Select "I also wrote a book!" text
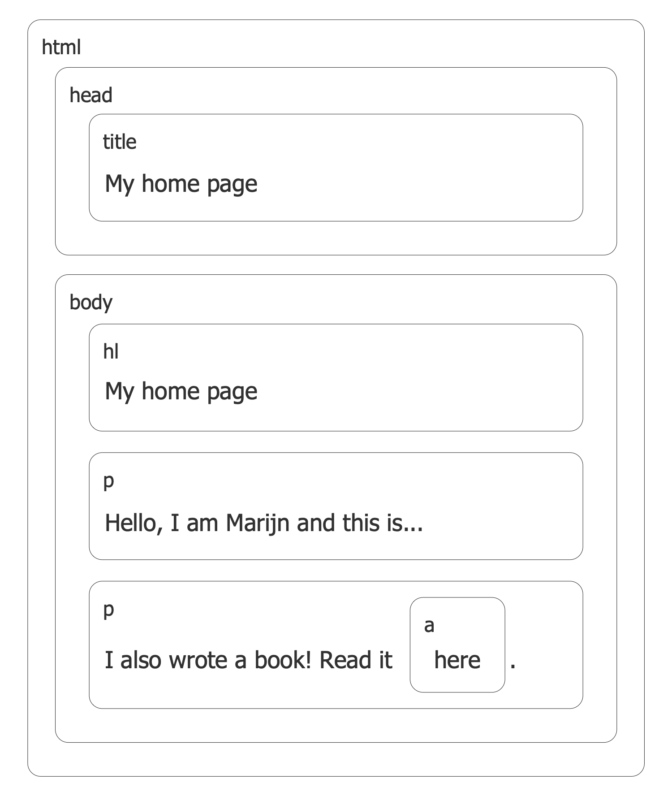Viewport: 672px width, 796px height. click(208, 660)
